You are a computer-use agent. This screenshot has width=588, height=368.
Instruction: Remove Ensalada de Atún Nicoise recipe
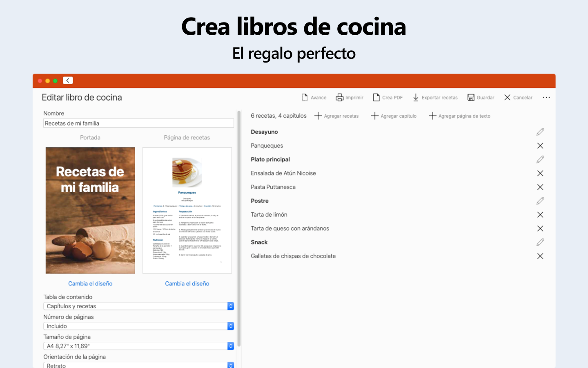coord(540,173)
